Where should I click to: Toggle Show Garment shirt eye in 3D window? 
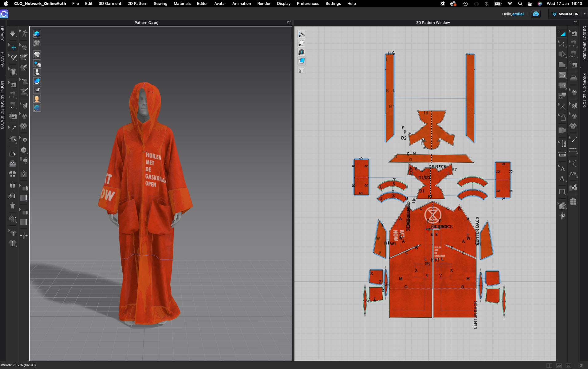[x=37, y=54]
